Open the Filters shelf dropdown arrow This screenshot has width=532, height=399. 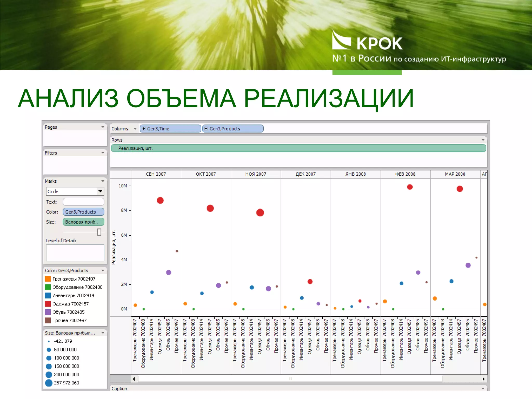pos(103,153)
